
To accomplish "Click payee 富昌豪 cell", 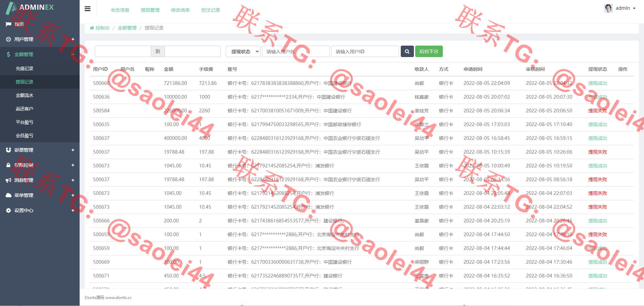I will point(422,221).
